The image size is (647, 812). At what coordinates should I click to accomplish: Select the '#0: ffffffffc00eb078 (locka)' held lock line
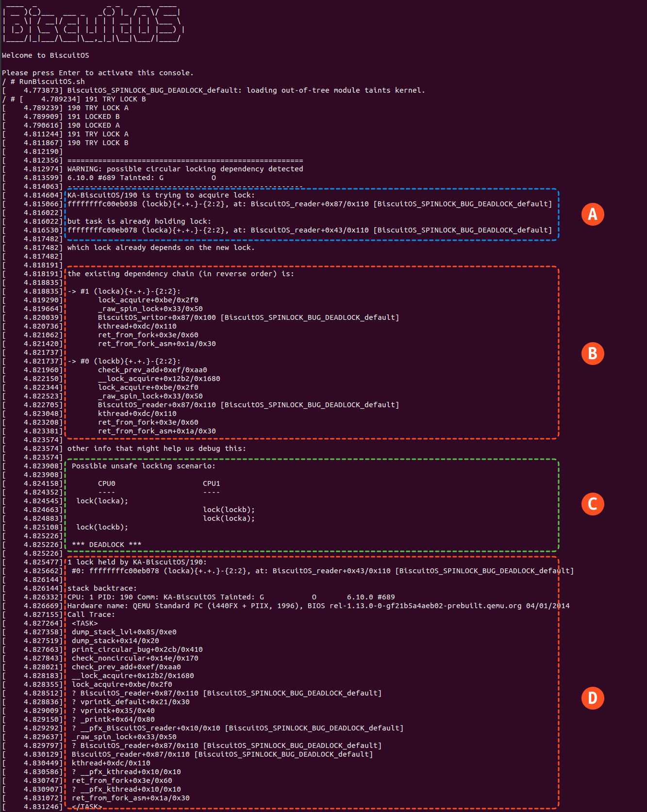click(x=323, y=571)
